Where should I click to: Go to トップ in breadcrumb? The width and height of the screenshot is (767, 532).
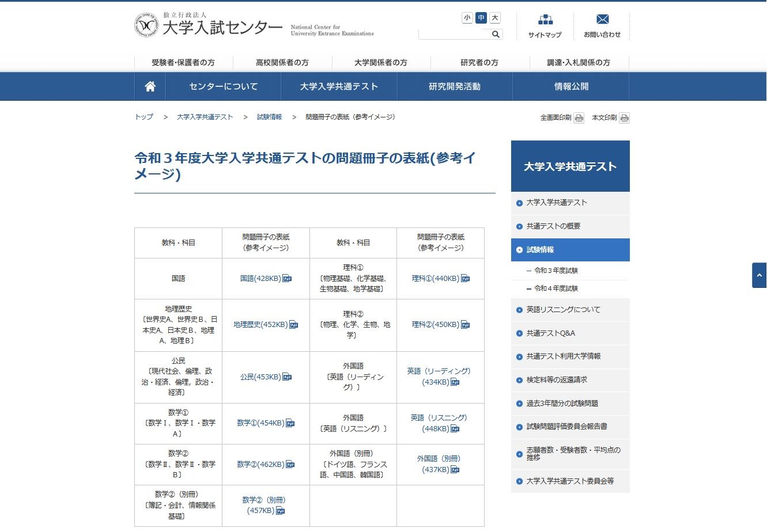coord(144,117)
